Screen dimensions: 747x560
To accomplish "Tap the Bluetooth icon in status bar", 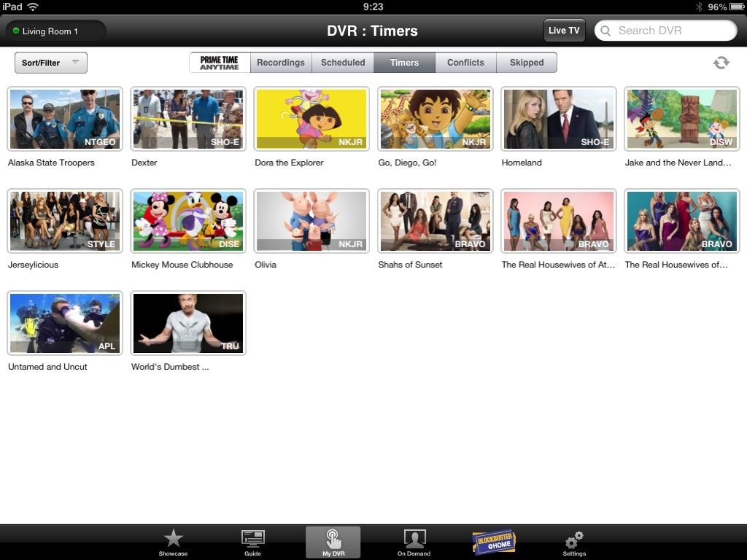I will tap(699, 7).
